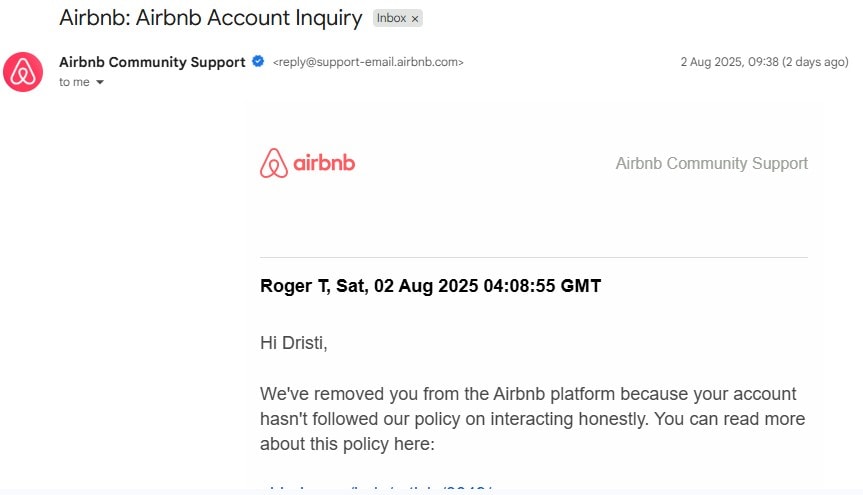Click the "to me" recipient text
863x495 pixels.
pos(74,82)
